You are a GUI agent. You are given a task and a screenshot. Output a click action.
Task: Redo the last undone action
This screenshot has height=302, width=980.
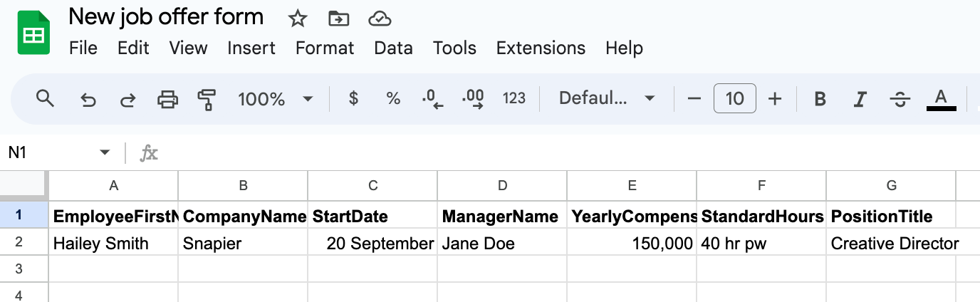(x=127, y=99)
